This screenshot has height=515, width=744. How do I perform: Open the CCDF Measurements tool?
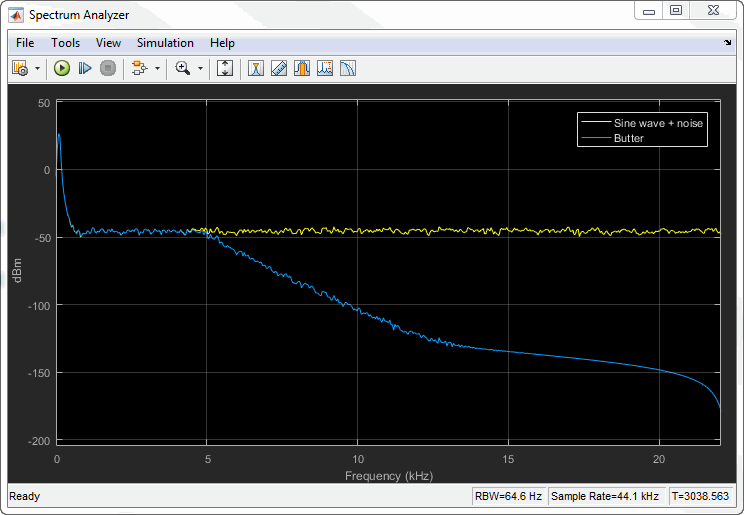[x=348, y=68]
